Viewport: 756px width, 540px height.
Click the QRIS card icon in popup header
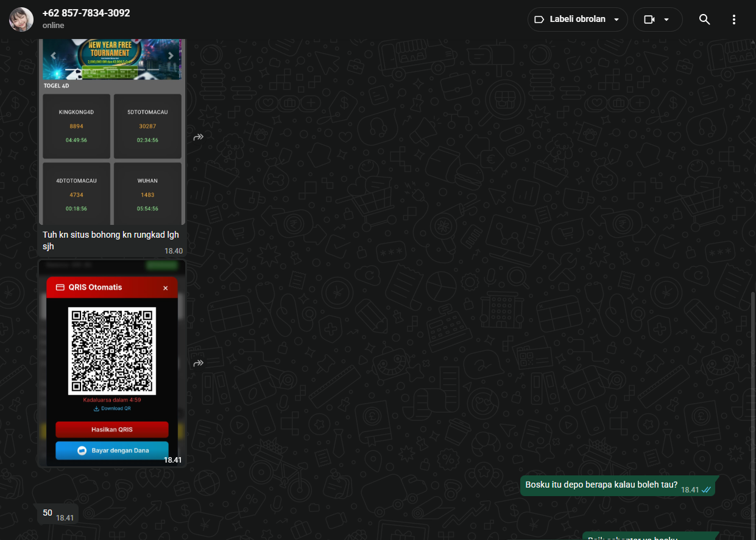click(x=60, y=288)
